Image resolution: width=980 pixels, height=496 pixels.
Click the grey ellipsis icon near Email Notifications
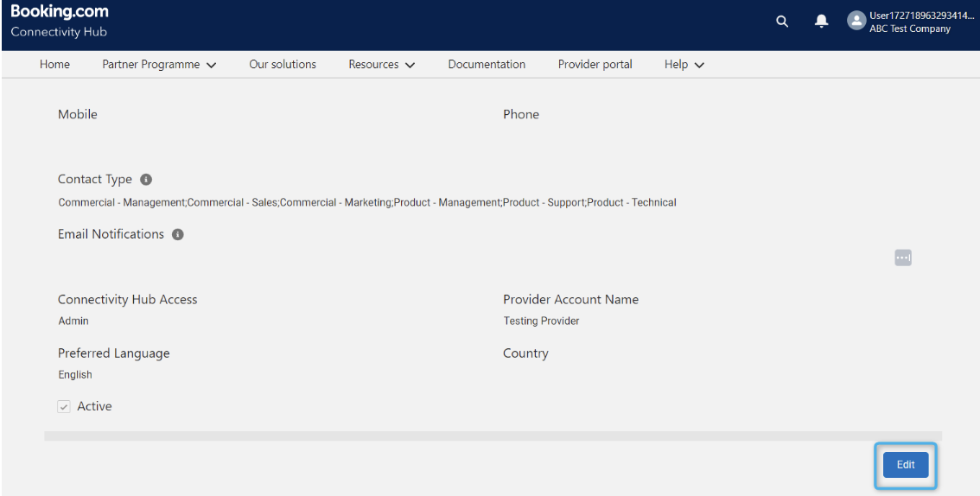point(902,258)
